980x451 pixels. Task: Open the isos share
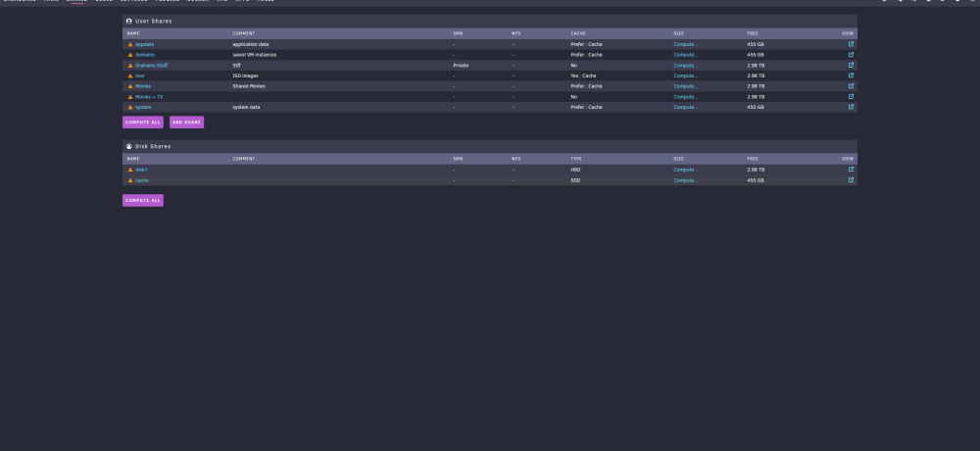point(140,75)
